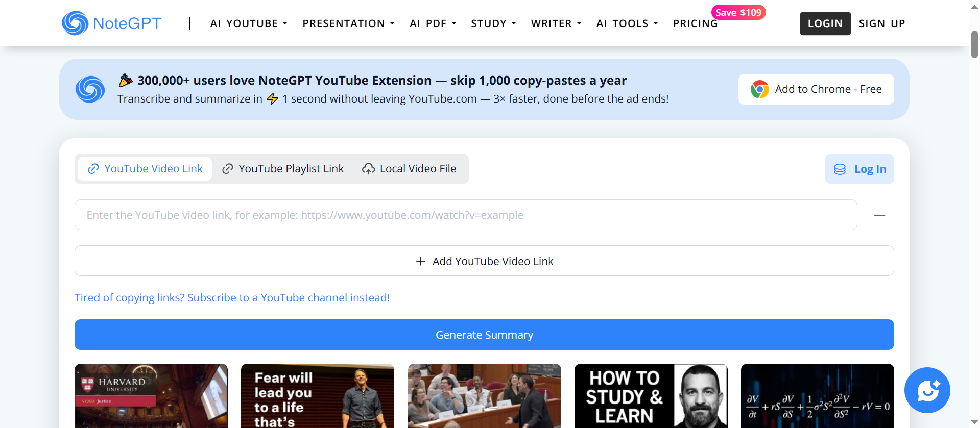Open the Harvard University video thumbnail
The height and width of the screenshot is (428, 980).
(x=151, y=395)
